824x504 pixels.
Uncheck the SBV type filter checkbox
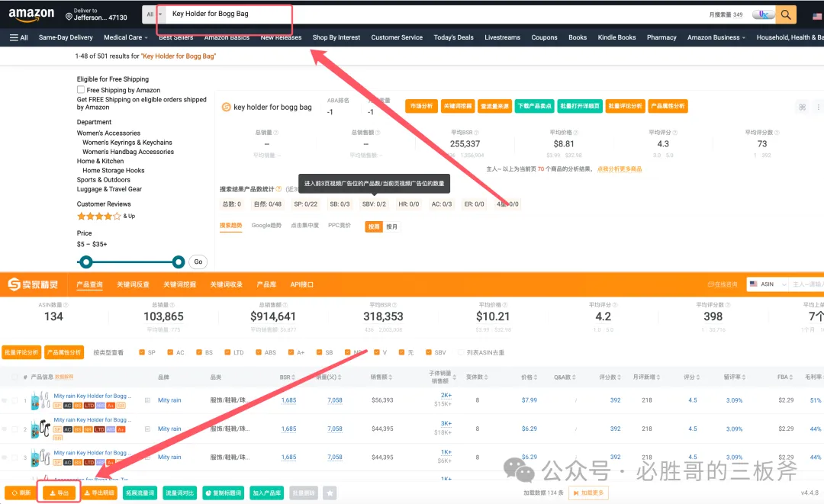429,352
